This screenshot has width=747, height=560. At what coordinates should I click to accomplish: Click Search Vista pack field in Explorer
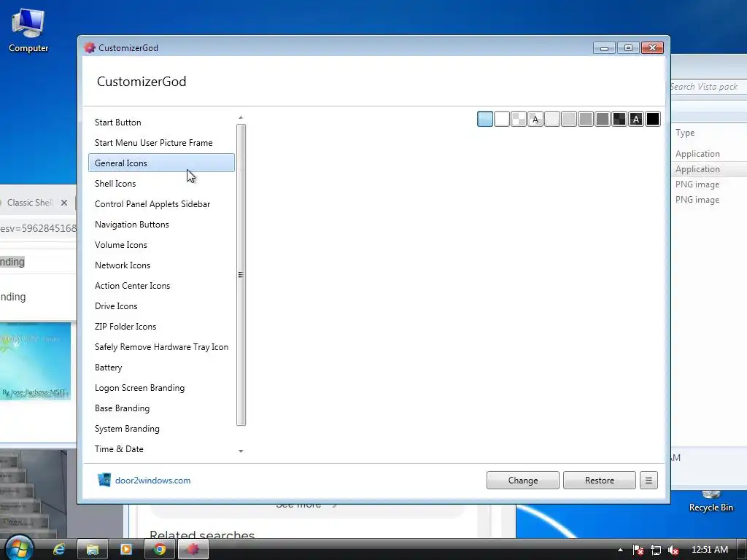[708, 87]
